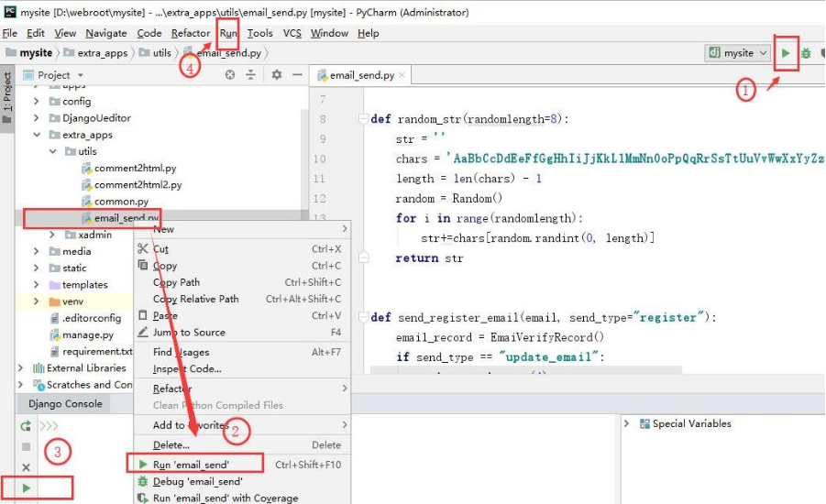Select manage.py file in tree

(x=82, y=334)
